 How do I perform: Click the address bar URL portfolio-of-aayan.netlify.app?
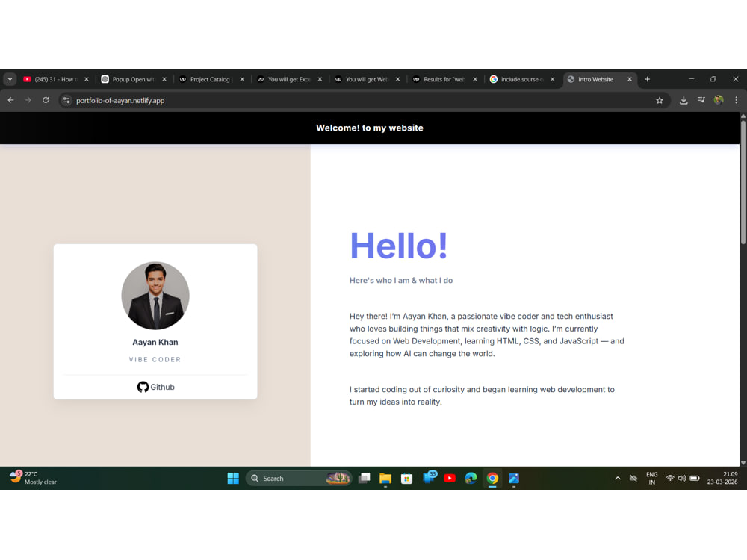(x=120, y=101)
